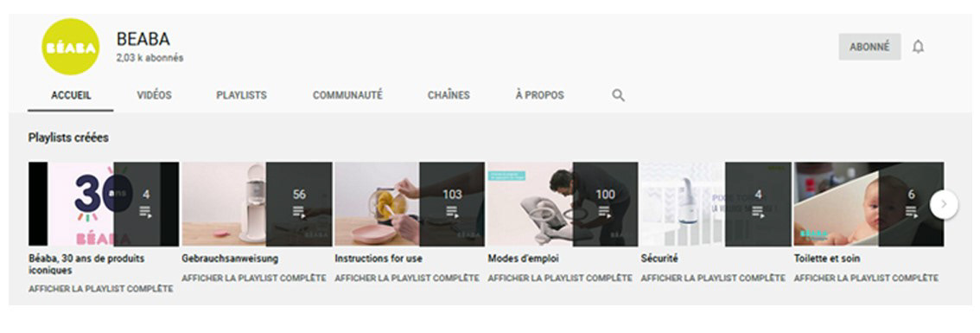The width and height of the screenshot is (980, 333).
Task: Click the 'Modes d'emploi' playlist title
Action: [523, 259]
